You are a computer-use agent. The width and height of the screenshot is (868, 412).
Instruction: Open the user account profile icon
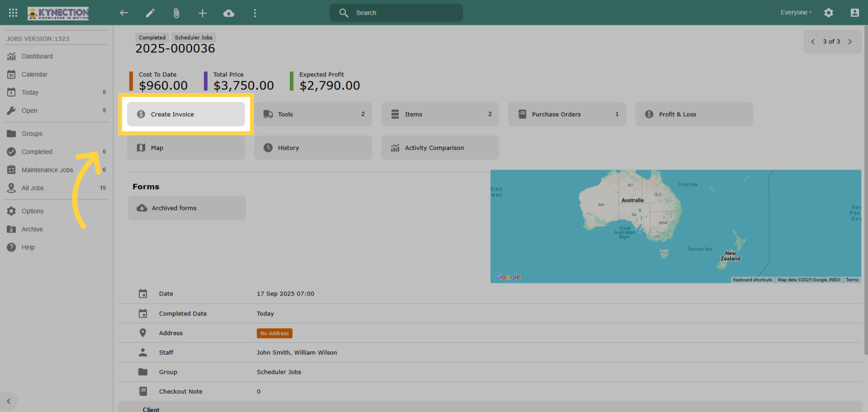tap(855, 13)
